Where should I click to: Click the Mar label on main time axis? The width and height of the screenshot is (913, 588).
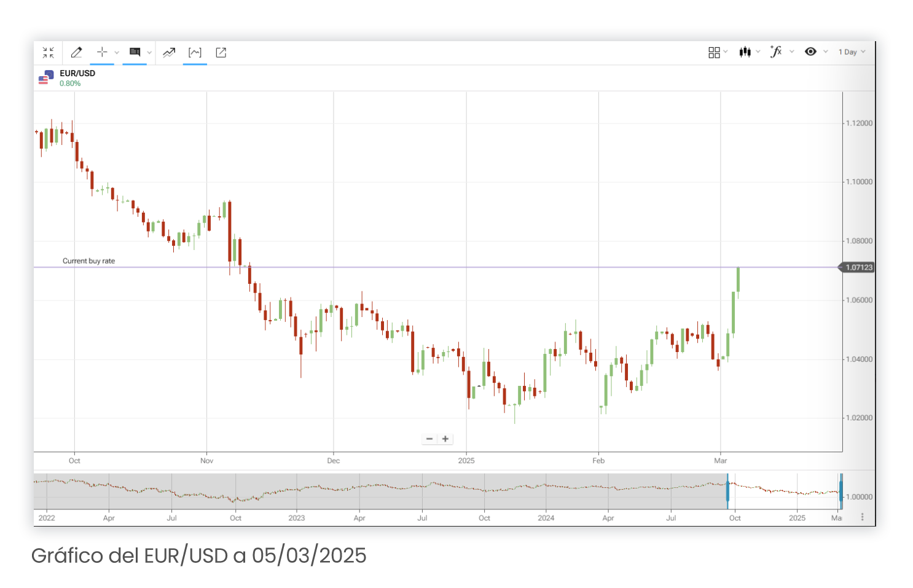coord(721,461)
